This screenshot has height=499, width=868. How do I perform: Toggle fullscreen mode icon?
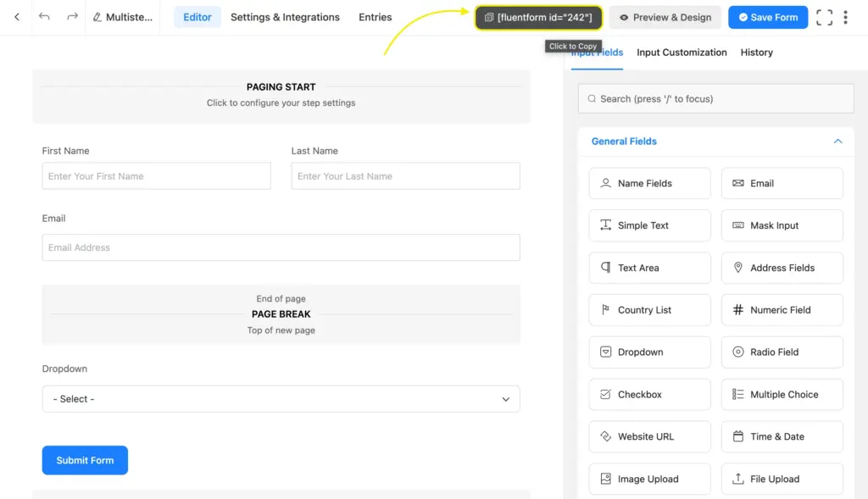tap(824, 17)
